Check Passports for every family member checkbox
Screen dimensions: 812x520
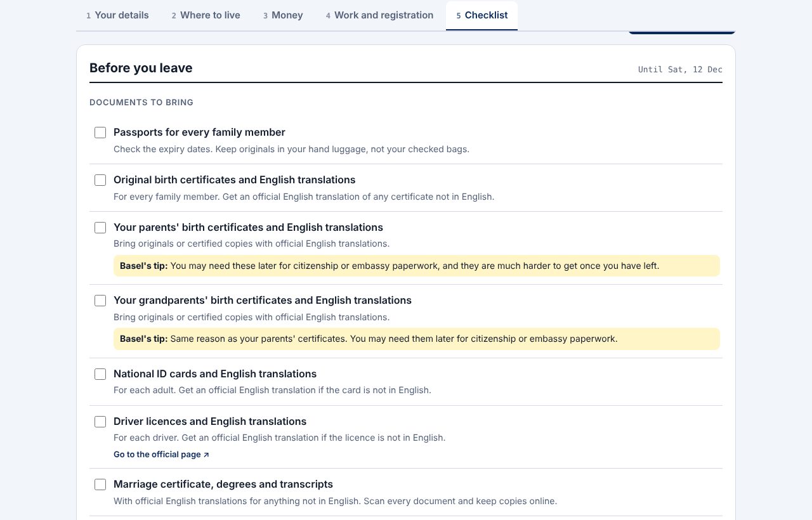(100, 133)
